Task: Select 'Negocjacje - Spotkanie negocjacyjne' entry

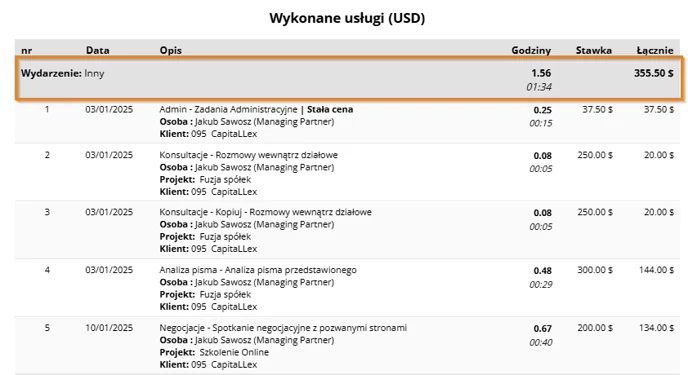Action: [x=283, y=328]
